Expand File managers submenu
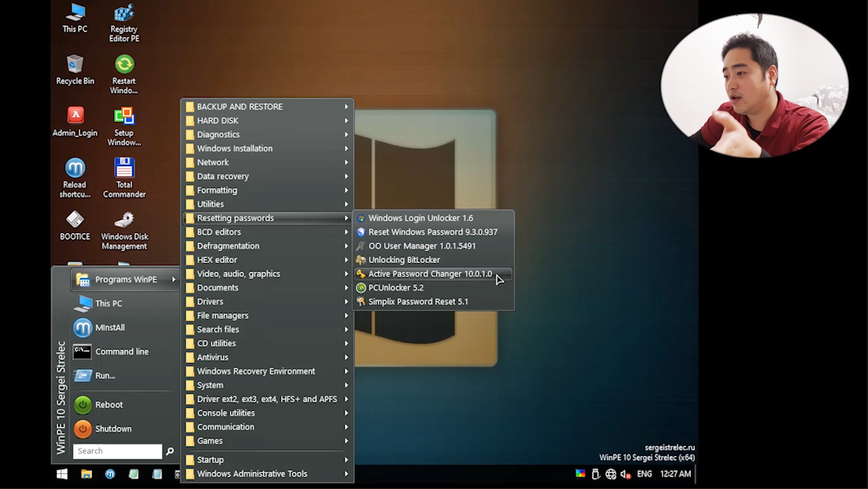Image resolution: width=868 pixels, height=489 pixels. coord(268,316)
